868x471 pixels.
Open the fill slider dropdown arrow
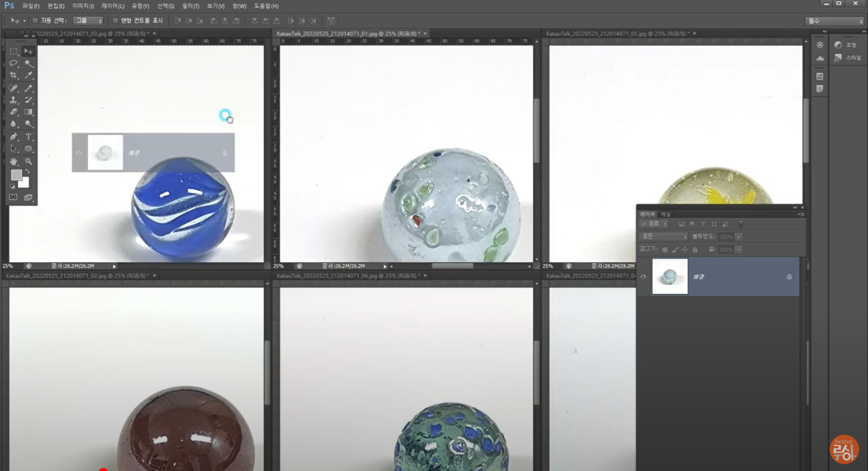point(739,250)
